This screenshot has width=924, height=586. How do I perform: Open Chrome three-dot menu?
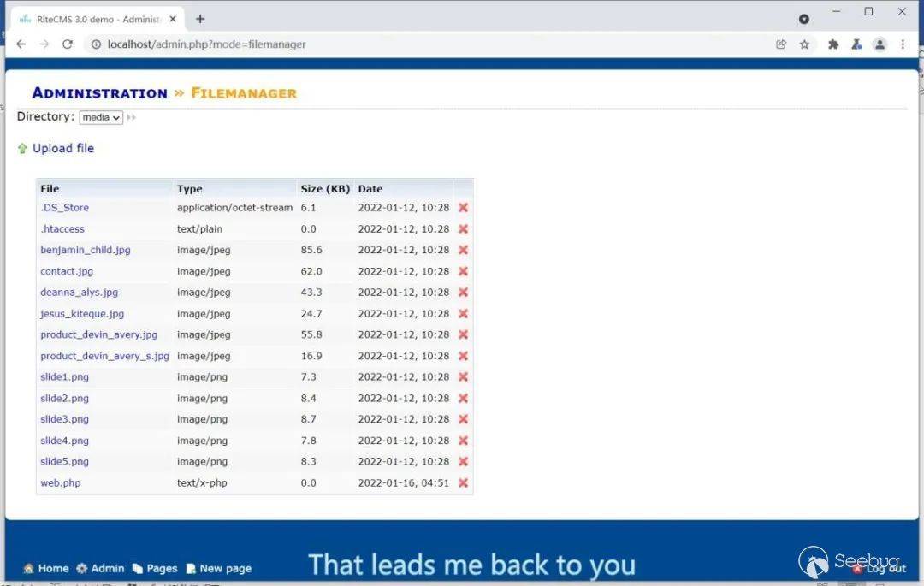coord(903,44)
